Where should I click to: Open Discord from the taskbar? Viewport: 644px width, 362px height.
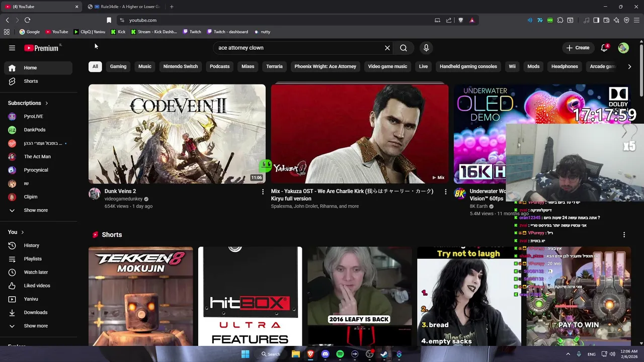[x=325, y=354]
